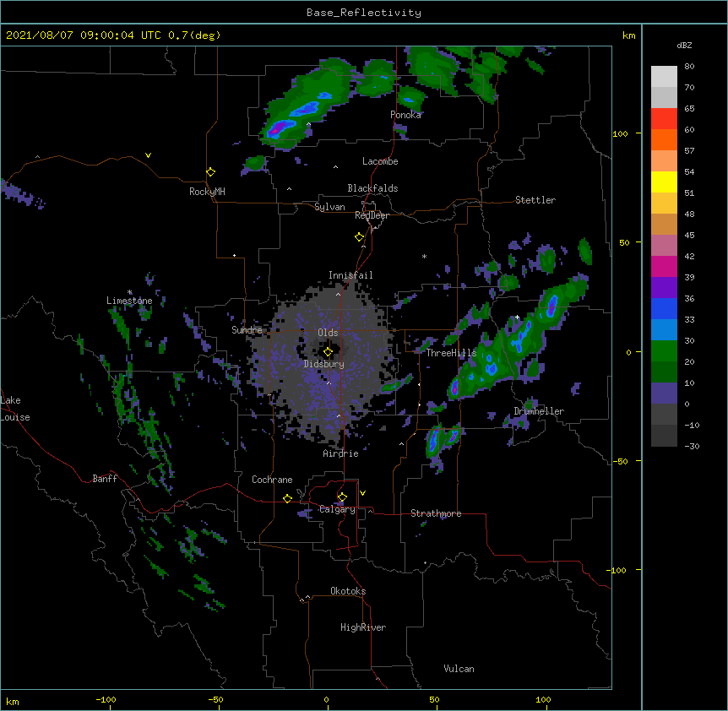Click the ThreeHills city label
The image size is (728, 711).
(x=452, y=353)
